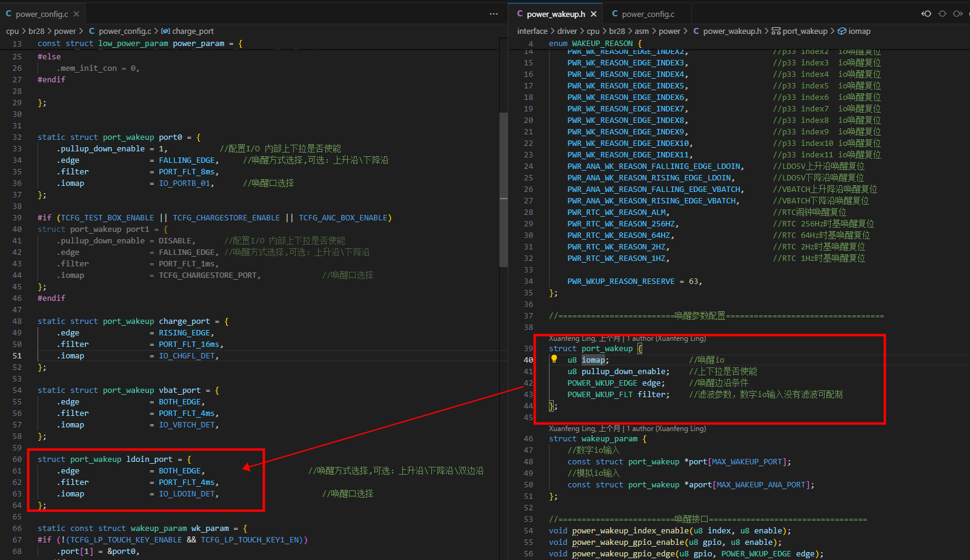Click the middle commit circle icon
Viewport: 970px width, 560px height.
tap(942, 14)
